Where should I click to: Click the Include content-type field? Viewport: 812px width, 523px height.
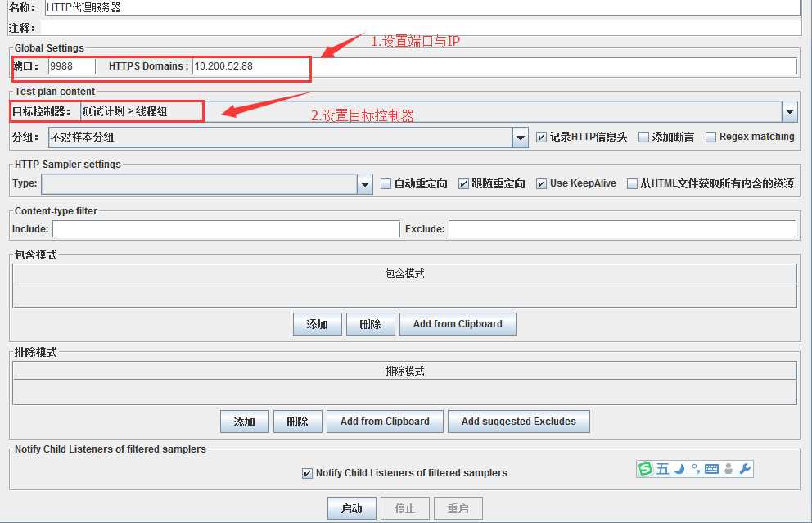226,229
